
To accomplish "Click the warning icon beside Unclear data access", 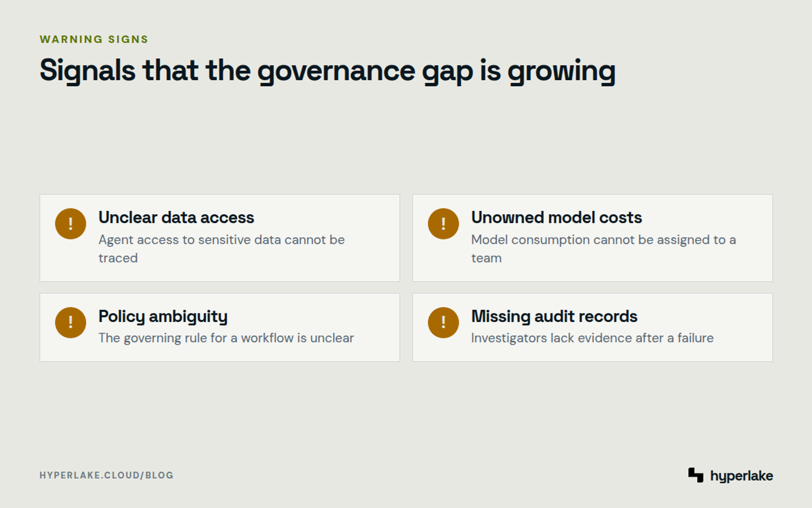I will [x=71, y=224].
